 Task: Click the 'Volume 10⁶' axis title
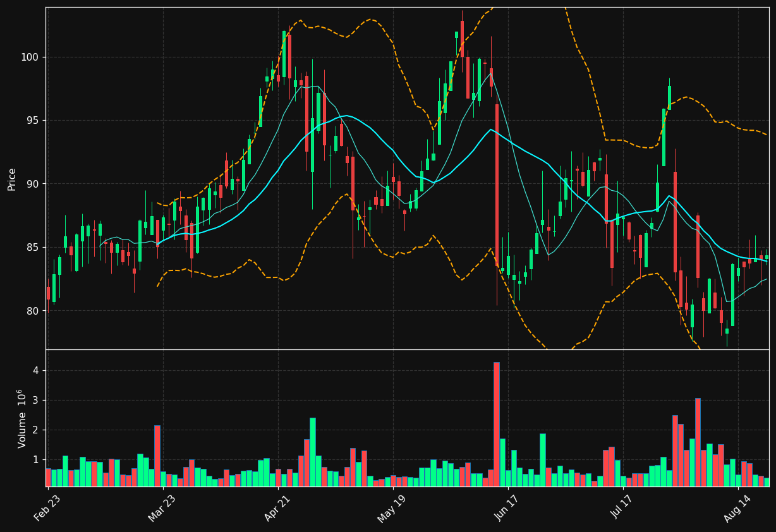21,419
